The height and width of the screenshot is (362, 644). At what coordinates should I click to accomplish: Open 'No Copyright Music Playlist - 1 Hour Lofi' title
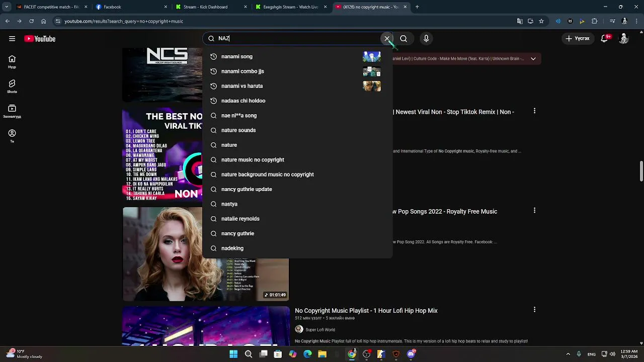coord(366,311)
